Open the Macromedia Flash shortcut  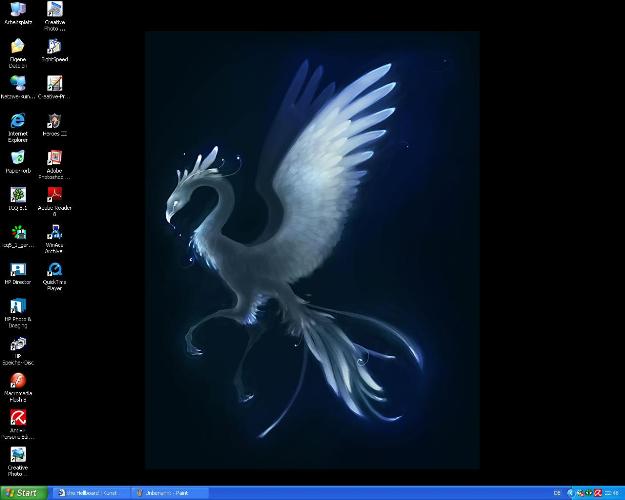[x=18, y=380]
